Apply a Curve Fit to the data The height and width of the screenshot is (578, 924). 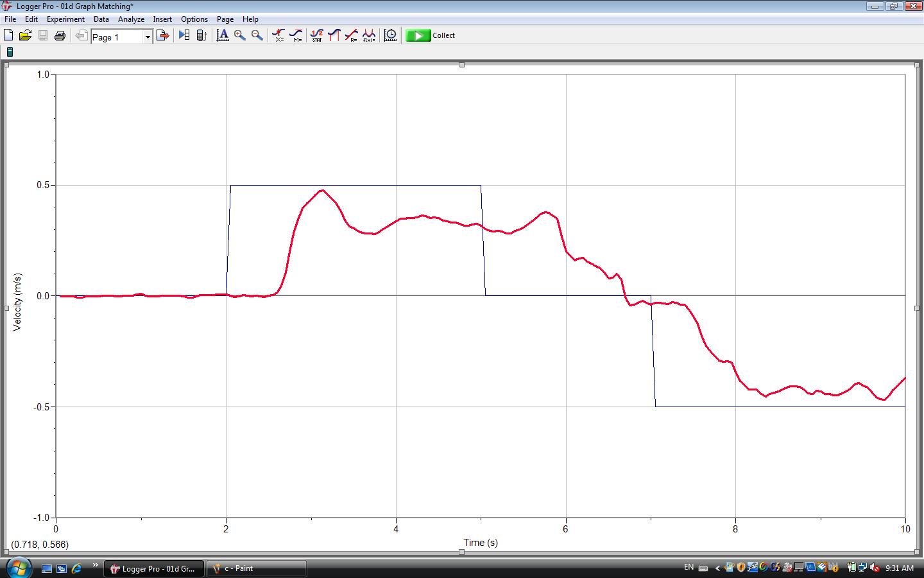point(369,35)
